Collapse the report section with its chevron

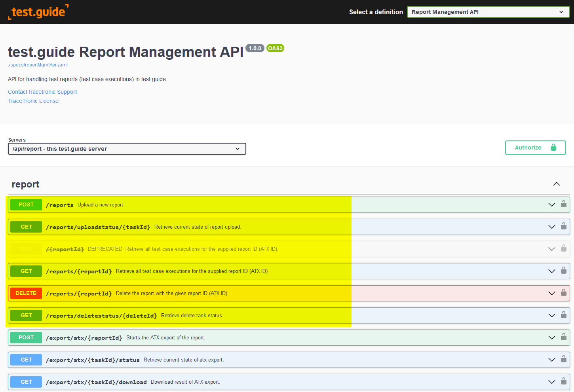point(556,184)
